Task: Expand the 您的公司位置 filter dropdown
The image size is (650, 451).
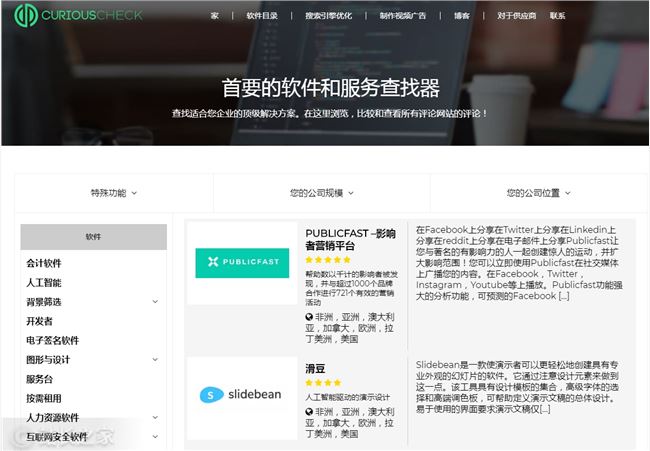Action: (538, 193)
